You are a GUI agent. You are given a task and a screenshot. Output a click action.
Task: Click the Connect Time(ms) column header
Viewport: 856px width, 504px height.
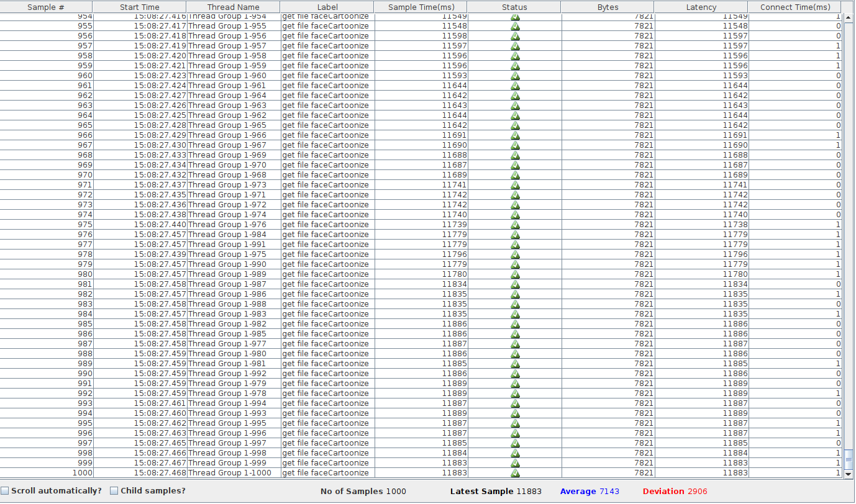(795, 7)
